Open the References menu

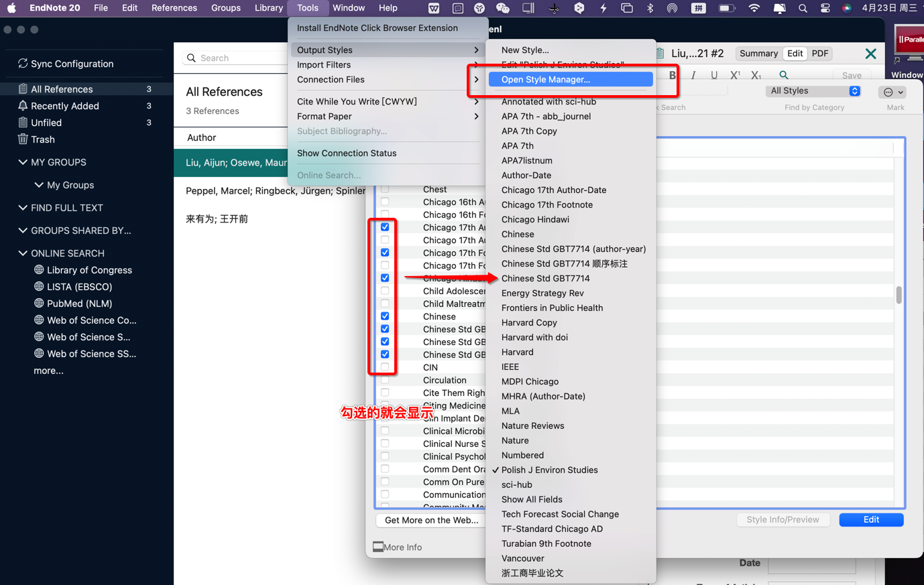click(x=174, y=8)
